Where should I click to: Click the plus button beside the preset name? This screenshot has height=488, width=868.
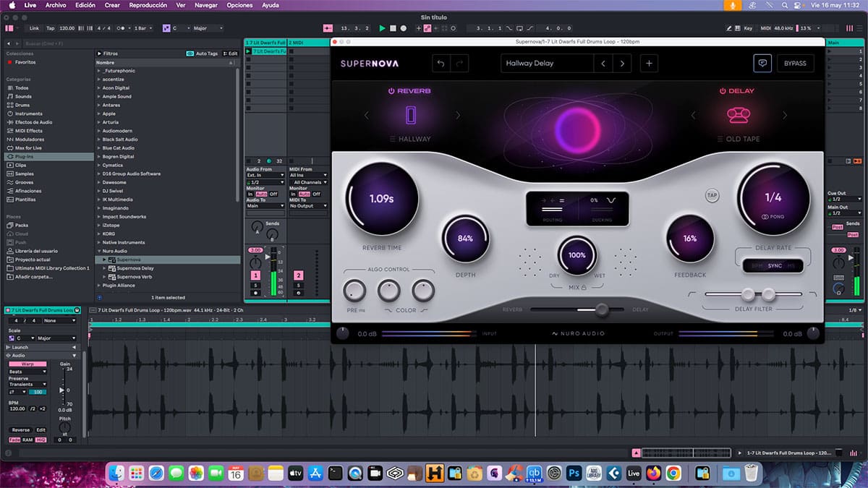(x=649, y=64)
